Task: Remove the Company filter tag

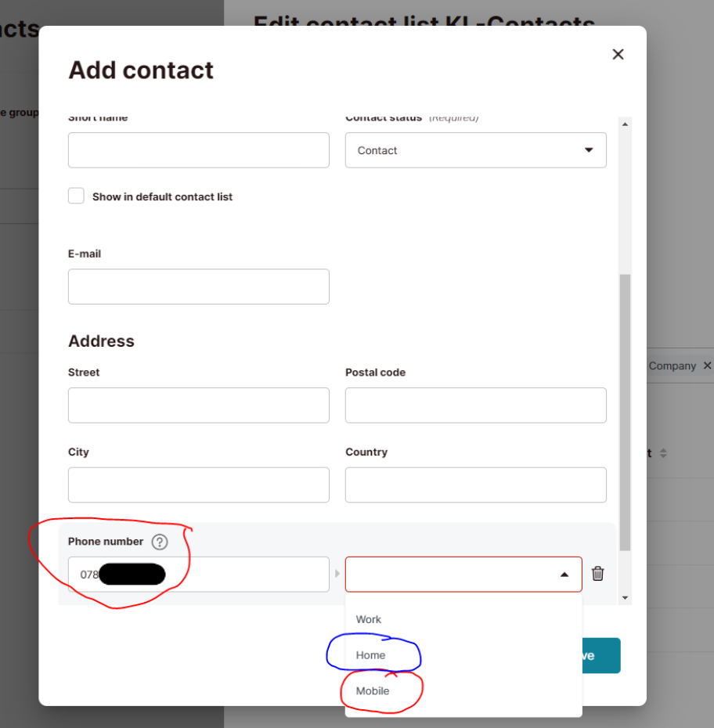Action: pos(707,366)
